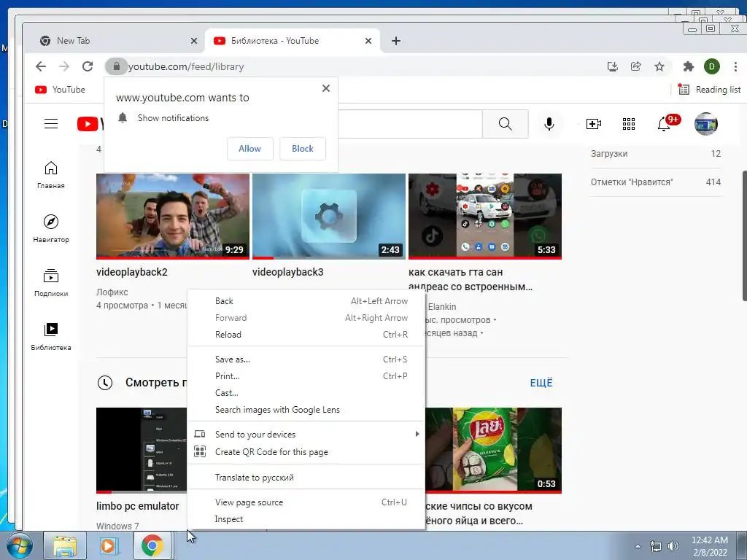
Task: Block YouTube notifications
Action: click(x=303, y=149)
